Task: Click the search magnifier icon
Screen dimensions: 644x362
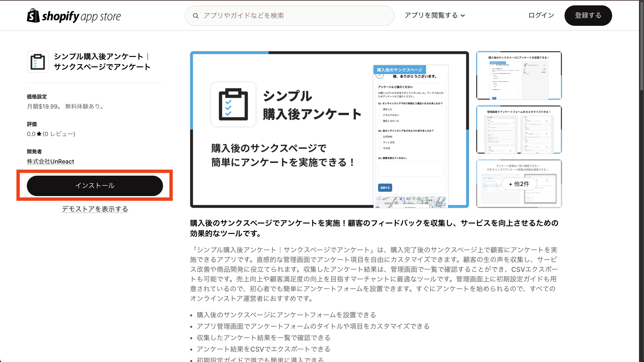Action: [196, 15]
